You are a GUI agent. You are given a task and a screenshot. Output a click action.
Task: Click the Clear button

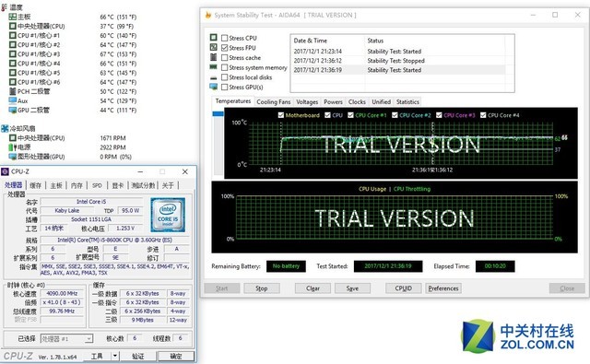(313, 288)
